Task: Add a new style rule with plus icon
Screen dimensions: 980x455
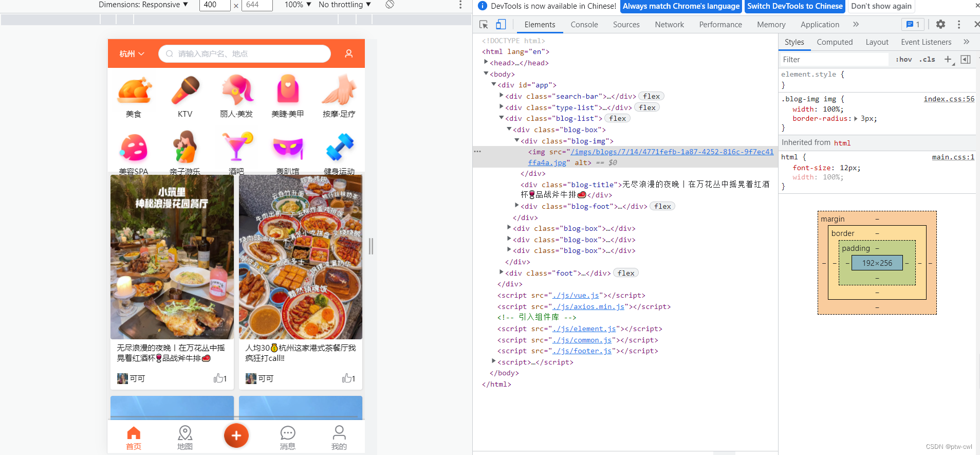Action: tap(948, 60)
